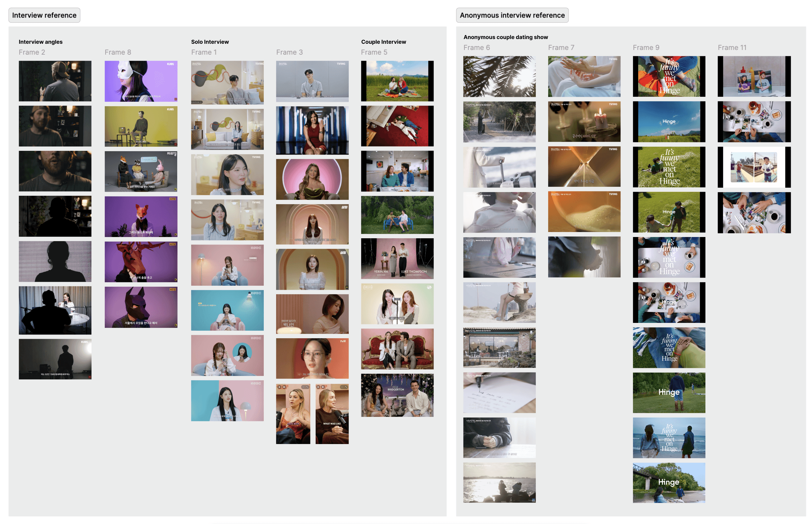Screen dimensions: 812x524
Task: Select the white cat mask purple thumbnail
Action: pyautogui.click(x=141, y=81)
